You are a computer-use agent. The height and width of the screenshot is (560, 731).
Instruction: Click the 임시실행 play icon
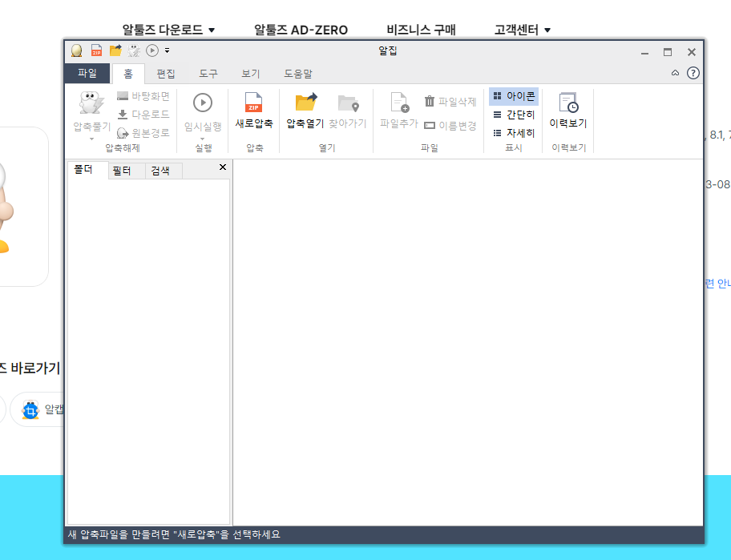point(203,103)
